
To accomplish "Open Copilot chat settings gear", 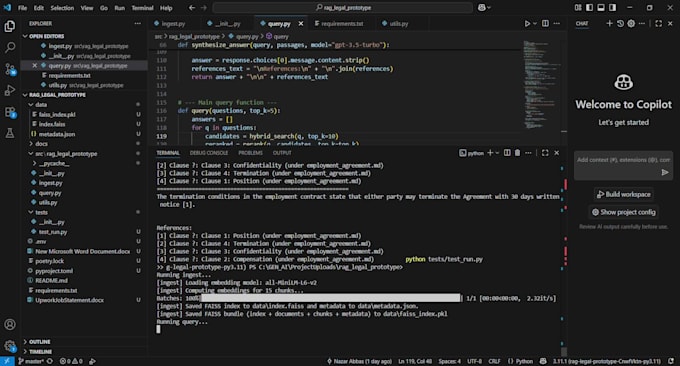I will (x=631, y=23).
